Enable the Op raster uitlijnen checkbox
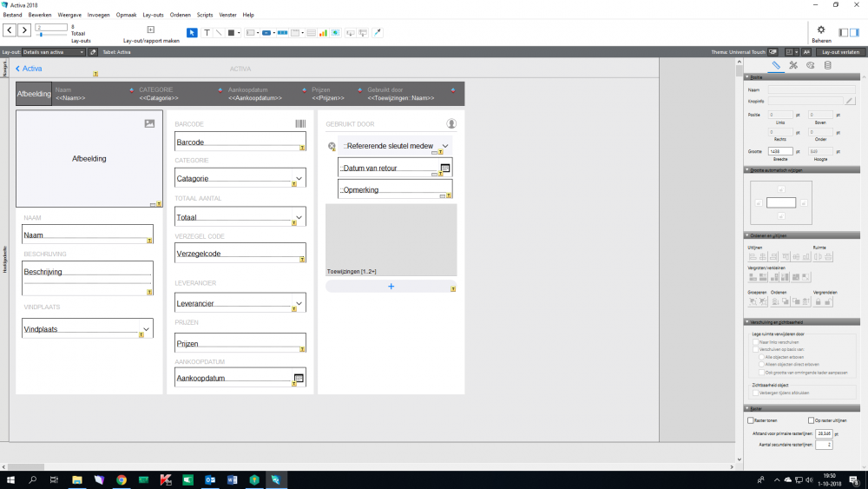Viewport: 868px width, 489px height. tap(810, 420)
